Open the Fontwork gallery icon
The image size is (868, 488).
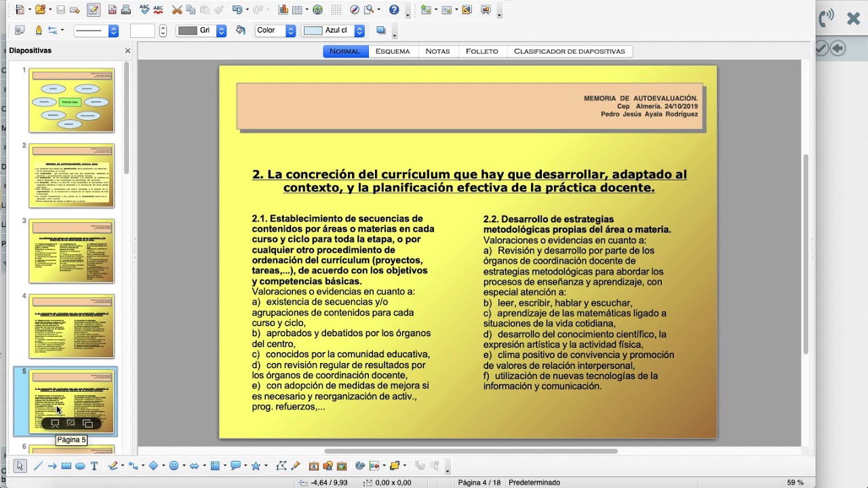(x=314, y=466)
